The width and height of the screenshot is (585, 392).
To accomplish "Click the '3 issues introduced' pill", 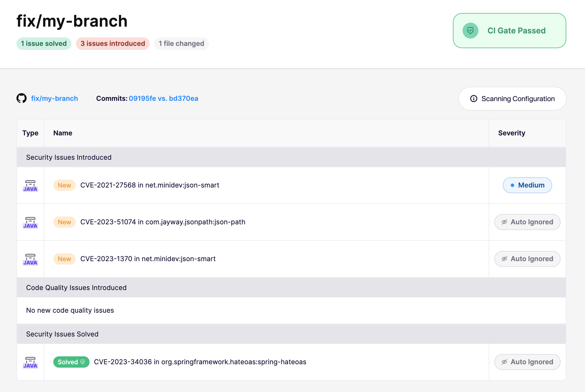I will [113, 44].
